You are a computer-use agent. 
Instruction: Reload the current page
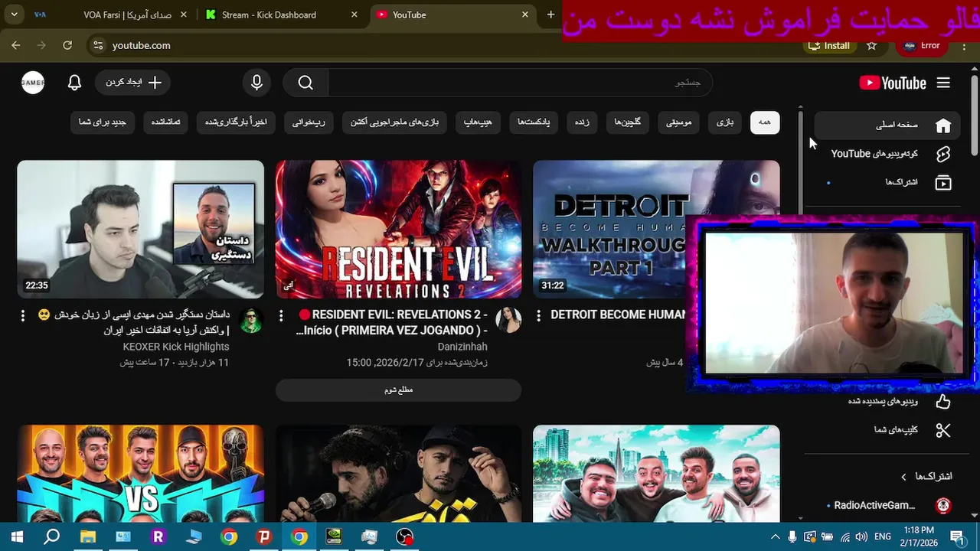click(x=67, y=45)
